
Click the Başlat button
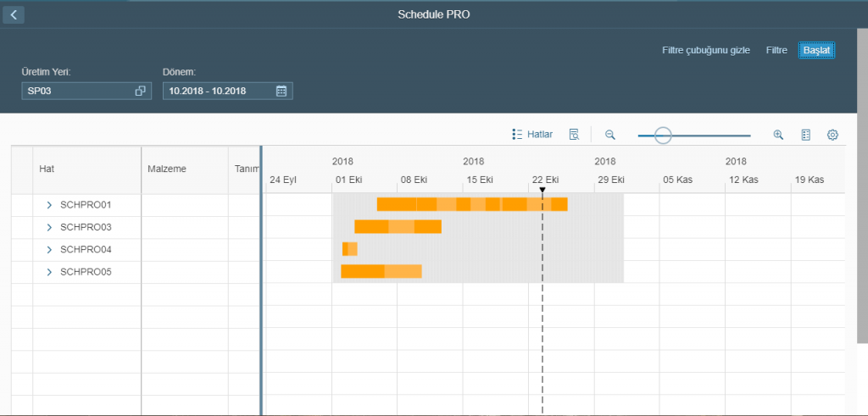pyautogui.click(x=816, y=50)
